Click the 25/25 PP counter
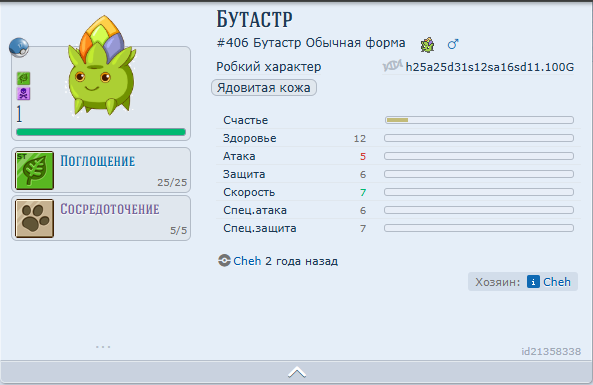Screen dimensions: 593x385 [x=172, y=183]
